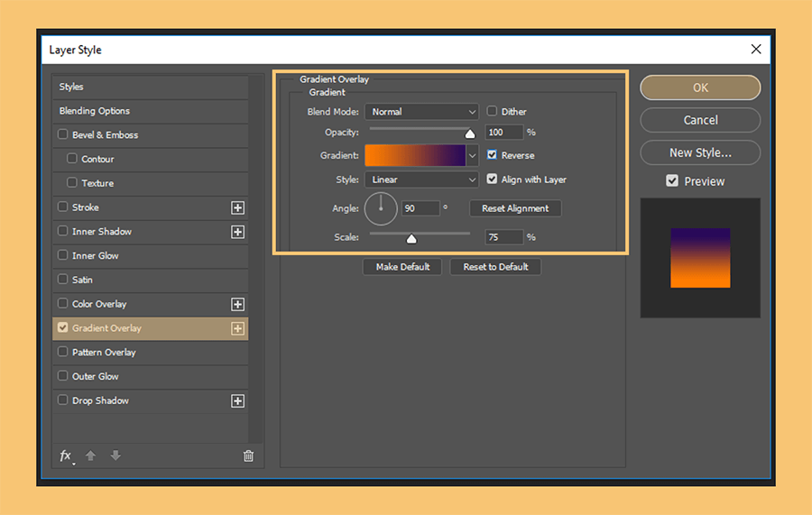Enable the Pattern Overlay checkbox
812x515 pixels.
tap(63, 352)
